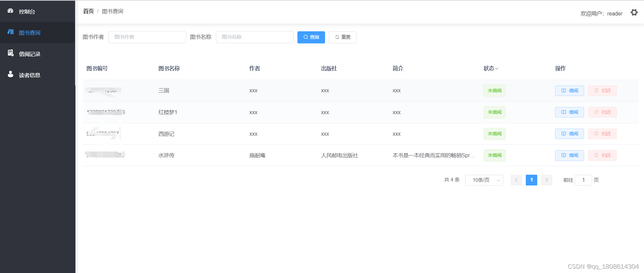Go to previous page arrow
Image resolution: width=644 pixels, height=273 pixels.
point(516,180)
